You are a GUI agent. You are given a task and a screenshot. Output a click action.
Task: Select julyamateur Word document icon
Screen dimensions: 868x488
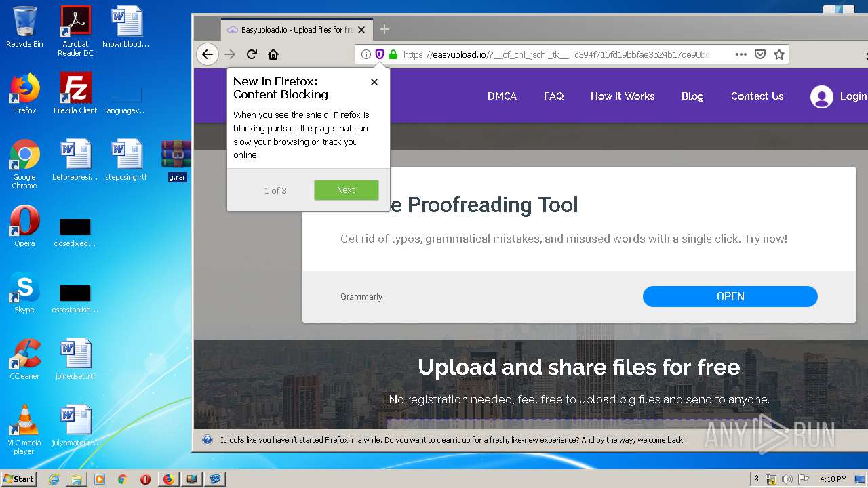coord(75,426)
